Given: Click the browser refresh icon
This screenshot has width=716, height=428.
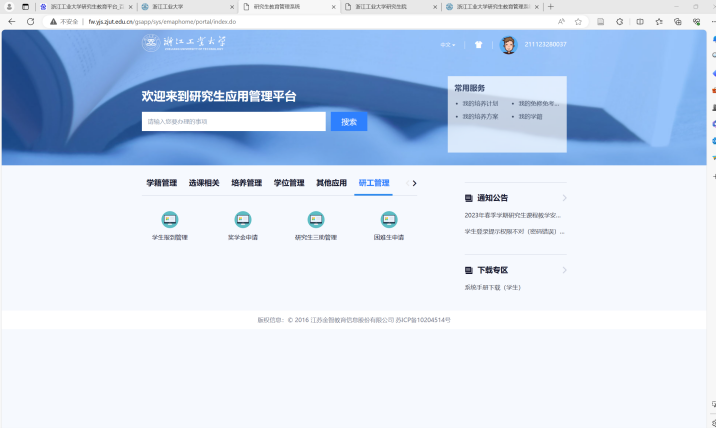Looking at the screenshot, I should tap(30, 21).
